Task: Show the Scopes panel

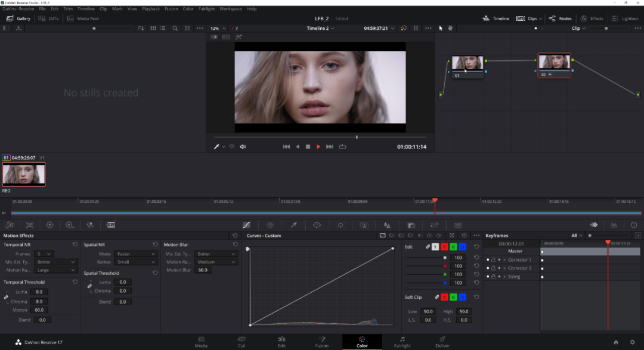Action: (614, 225)
